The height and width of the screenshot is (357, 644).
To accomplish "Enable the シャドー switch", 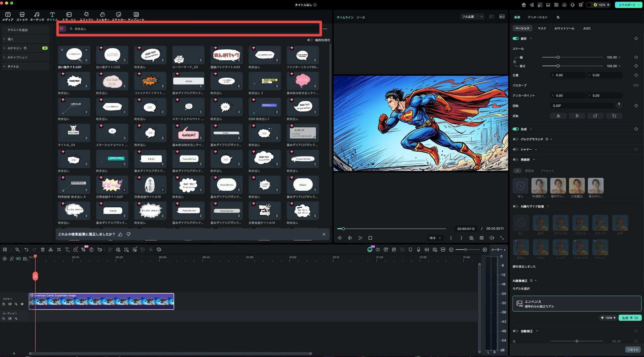I will 515,149.
